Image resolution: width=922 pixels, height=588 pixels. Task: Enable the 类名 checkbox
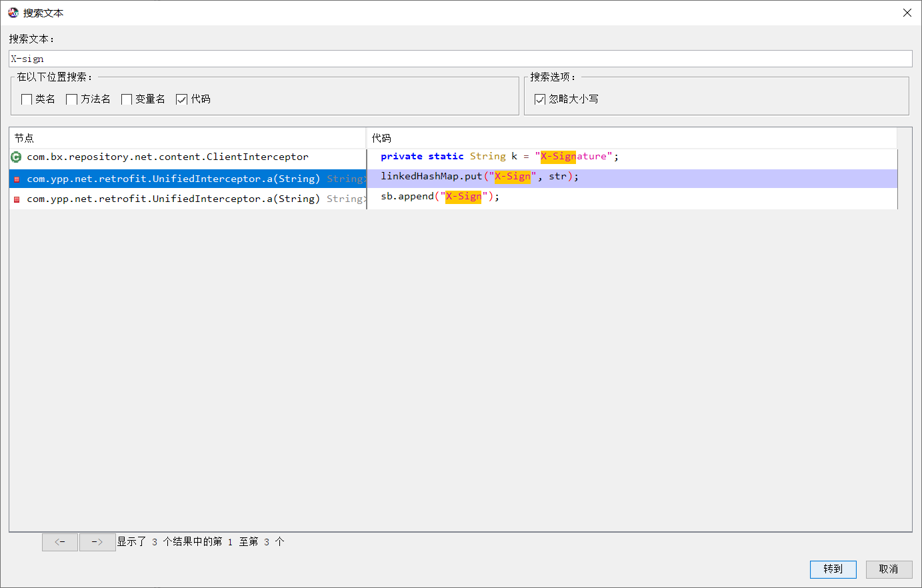click(27, 99)
